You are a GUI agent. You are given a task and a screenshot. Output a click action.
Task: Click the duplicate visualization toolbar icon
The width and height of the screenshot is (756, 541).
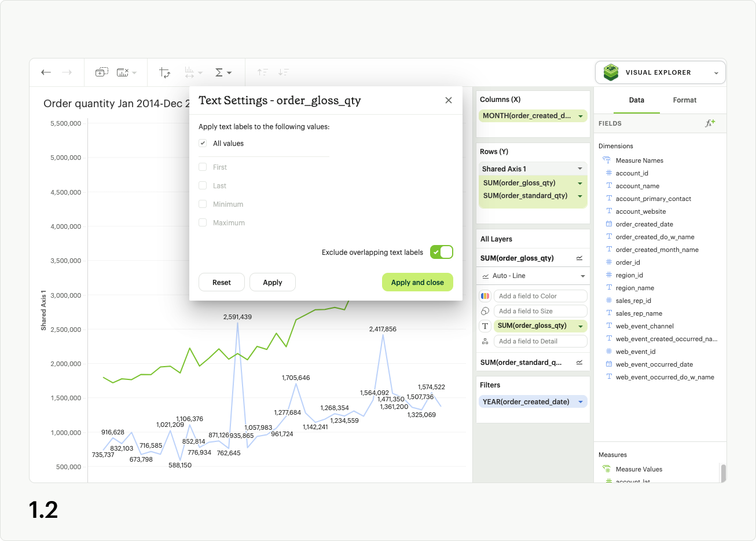coord(101,72)
